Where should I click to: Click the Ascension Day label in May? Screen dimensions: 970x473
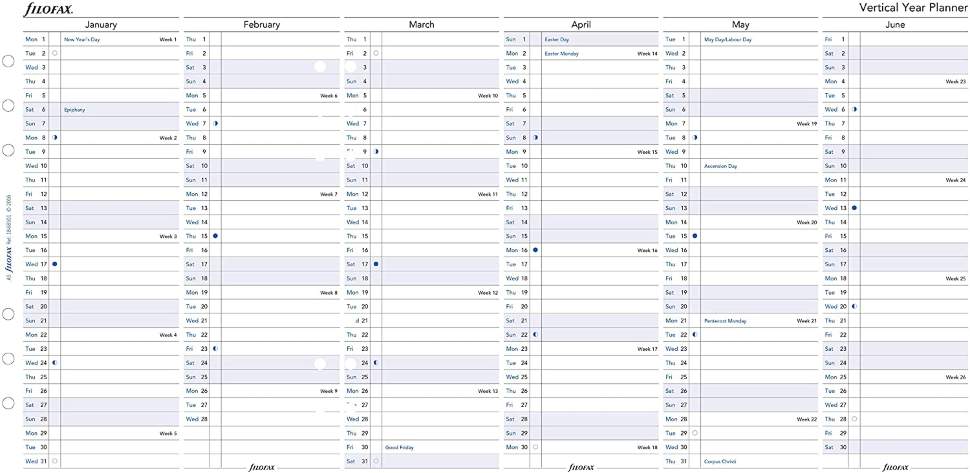[720, 166]
